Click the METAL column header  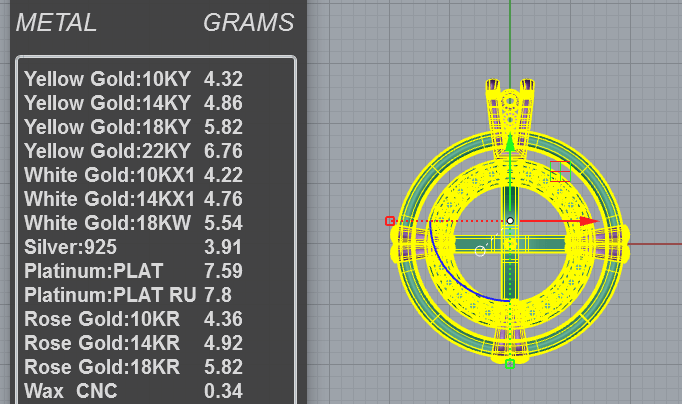pyautogui.click(x=56, y=23)
